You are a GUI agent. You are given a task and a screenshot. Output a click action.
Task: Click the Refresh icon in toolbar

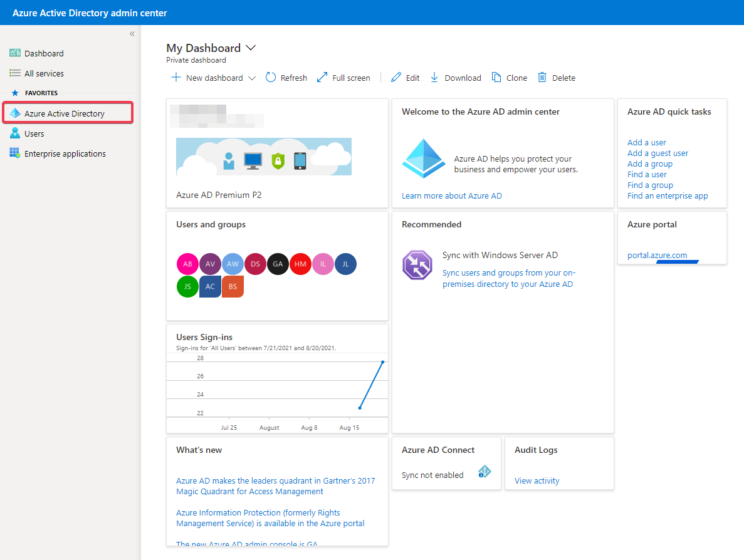271,78
